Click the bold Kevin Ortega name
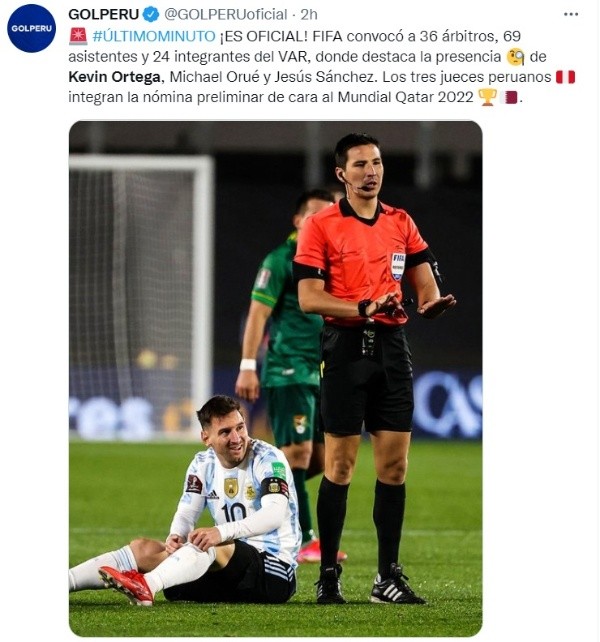600x642 pixels. [x=116, y=77]
